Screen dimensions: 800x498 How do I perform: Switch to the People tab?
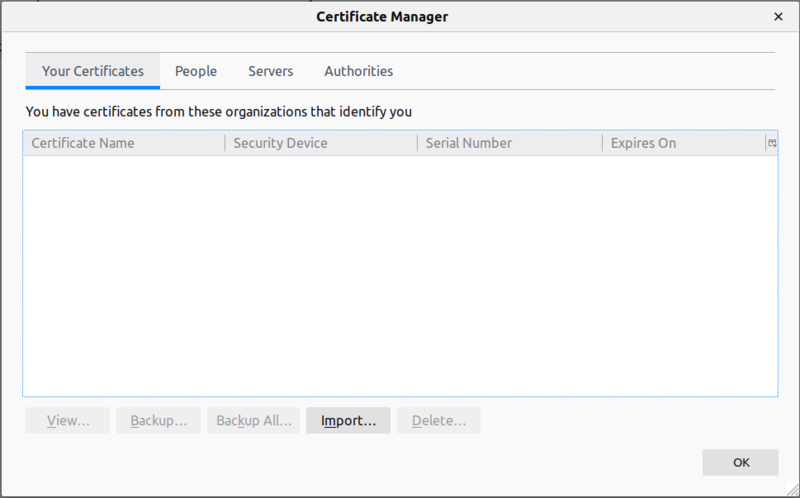click(196, 71)
